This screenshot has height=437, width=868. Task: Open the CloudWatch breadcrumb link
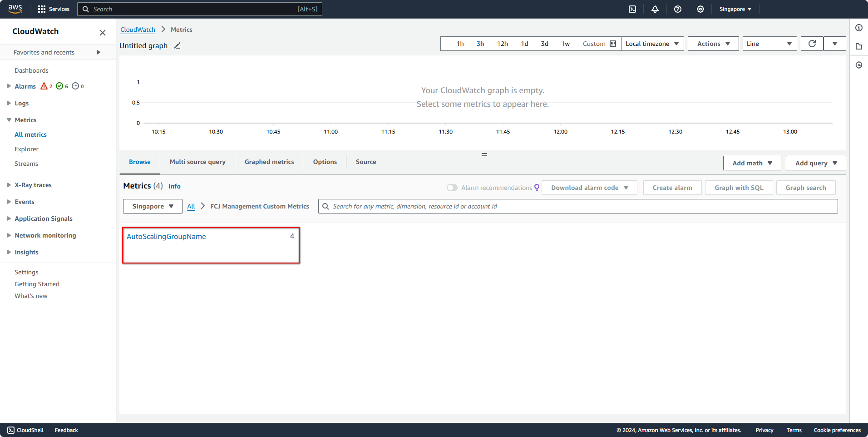(x=138, y=29)
